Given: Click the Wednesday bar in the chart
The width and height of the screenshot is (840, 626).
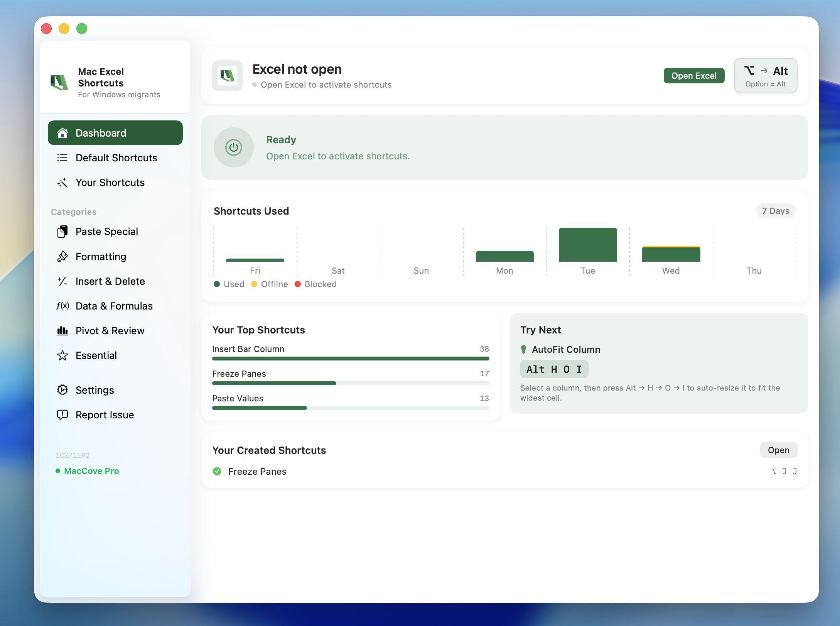Looking at the screenshot, I should [x=671, y=254].
